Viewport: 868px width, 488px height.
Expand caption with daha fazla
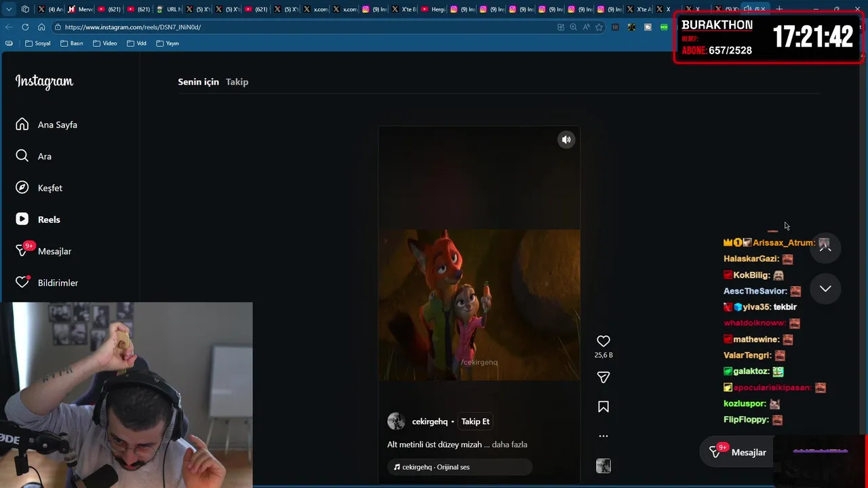coord(509,445)
